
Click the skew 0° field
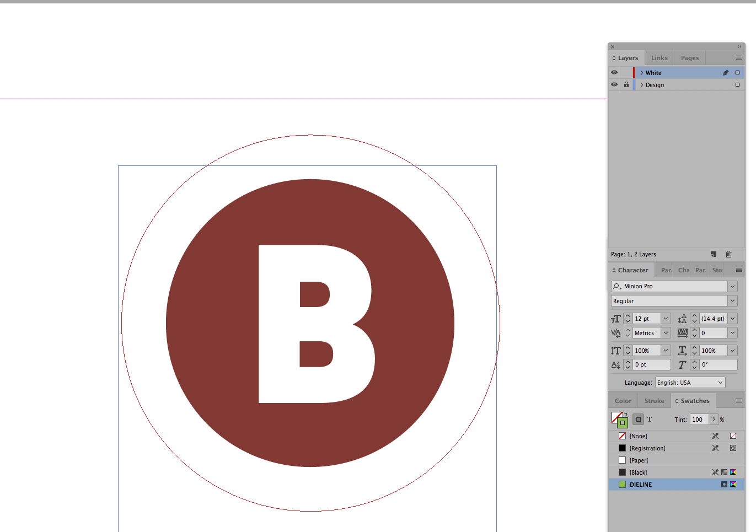(719, 365)
